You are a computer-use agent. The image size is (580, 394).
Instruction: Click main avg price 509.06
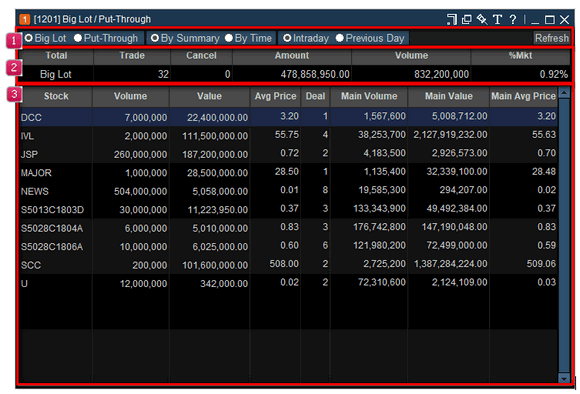tap(541, 264)
